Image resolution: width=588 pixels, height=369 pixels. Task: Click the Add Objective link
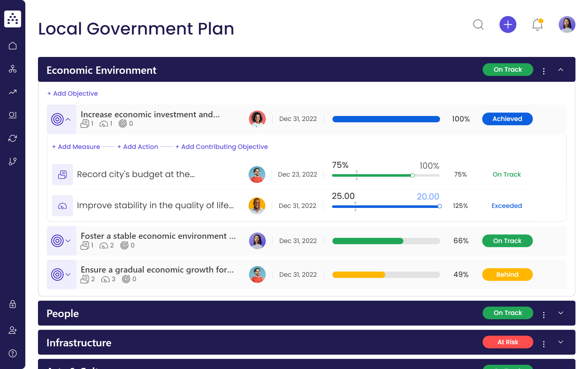pyautogui.click(x=73, y=93)
